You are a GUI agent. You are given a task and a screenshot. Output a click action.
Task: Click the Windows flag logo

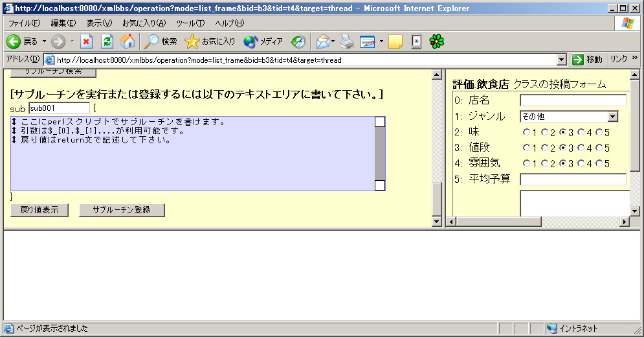[x=628, y=23]
